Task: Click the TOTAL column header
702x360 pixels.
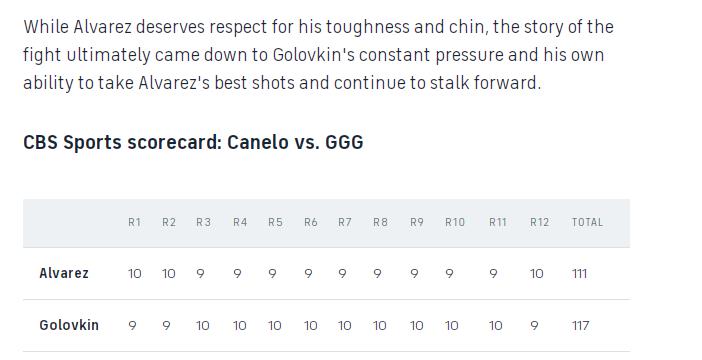Action: [587, 222]
